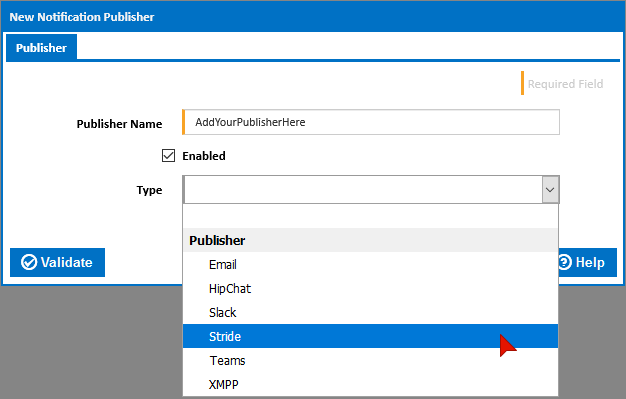Open the Help button
This screenshot has width=626, height=399.
(x=587, y=262)
